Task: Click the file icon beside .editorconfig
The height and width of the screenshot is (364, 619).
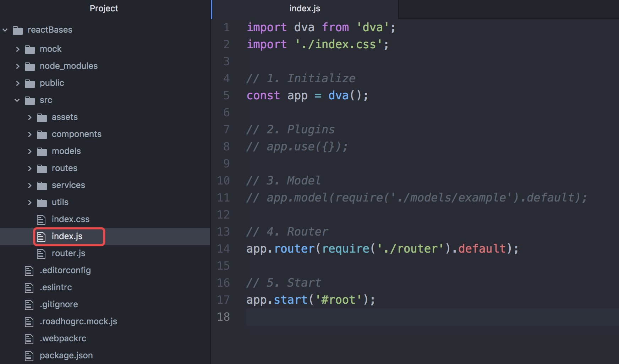Action: 29,270
